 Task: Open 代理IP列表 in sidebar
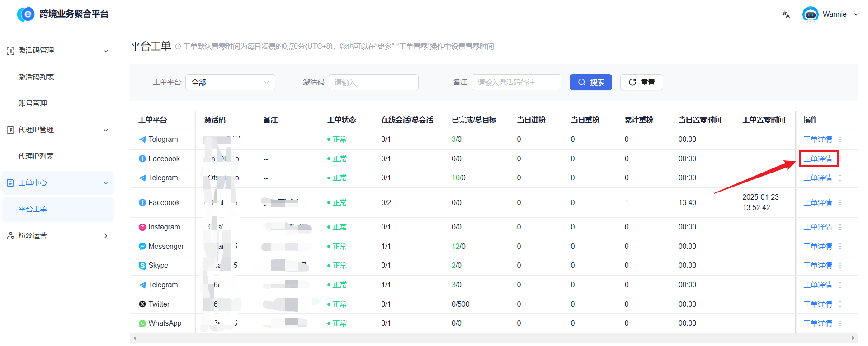(x=36, y=156)
